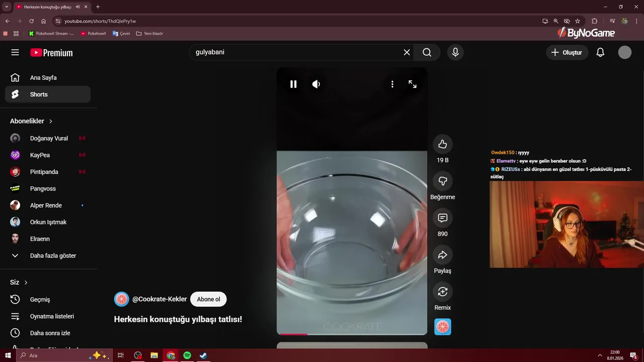The width and height of the screenshot is (644, 362).
Task: Open KayPea subscription channel
Action: [48, 155]
